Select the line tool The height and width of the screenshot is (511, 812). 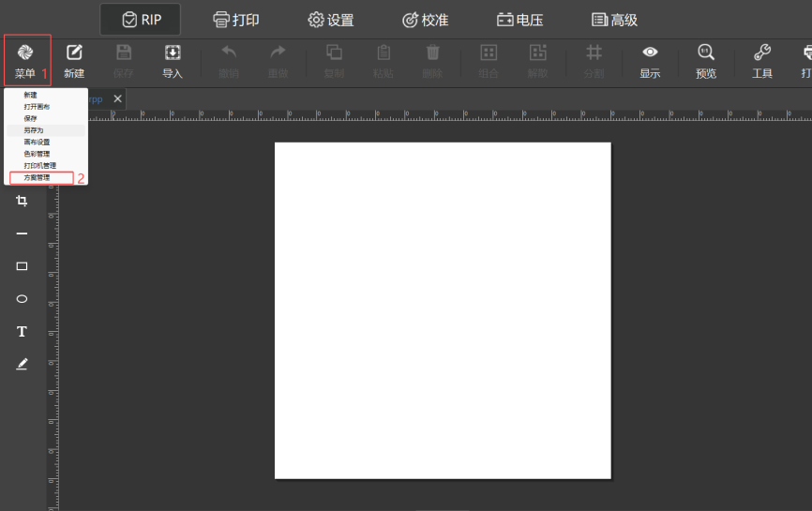tap(22, 233)
